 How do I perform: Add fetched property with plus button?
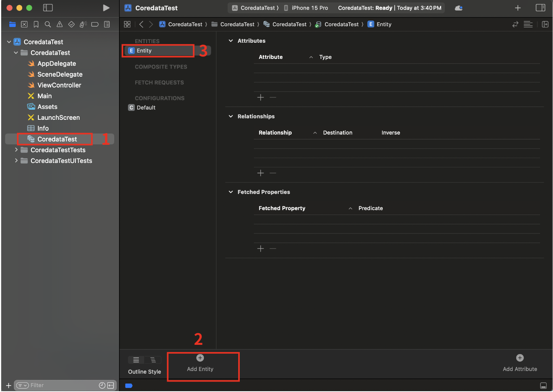coord(261,248)
